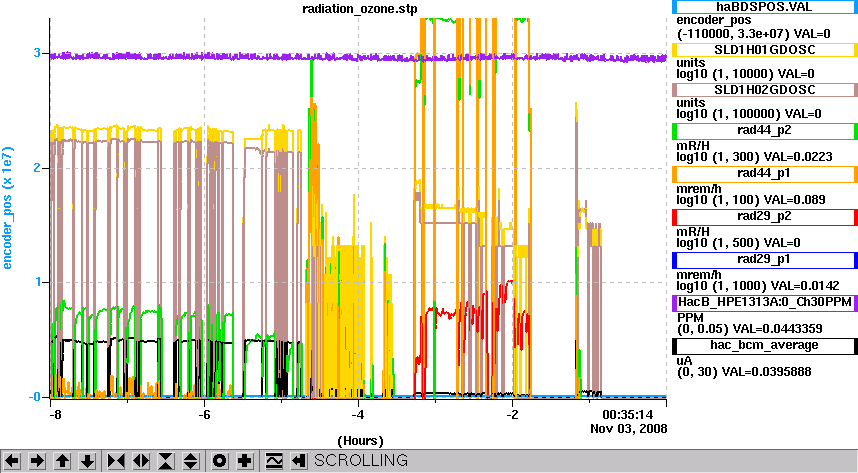Click the 00:35:14 time stamp
The width and height of the screenshot is (858, 473).
pos(628,414)
